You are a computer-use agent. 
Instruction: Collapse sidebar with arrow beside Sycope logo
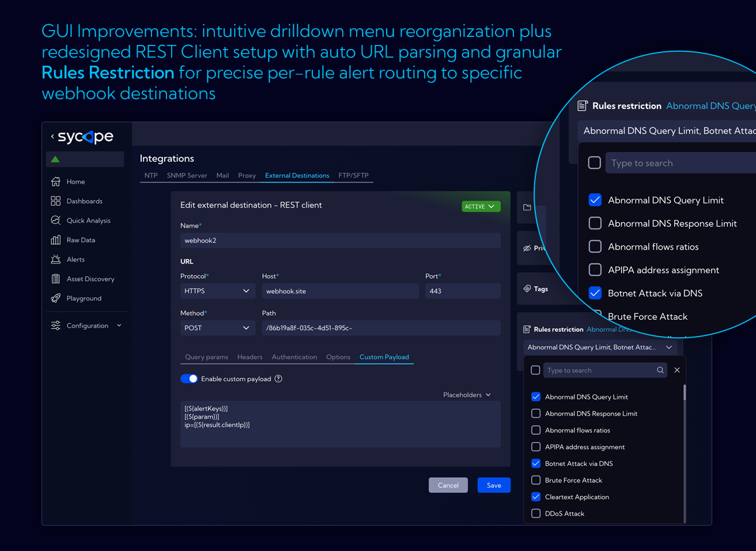52,137
